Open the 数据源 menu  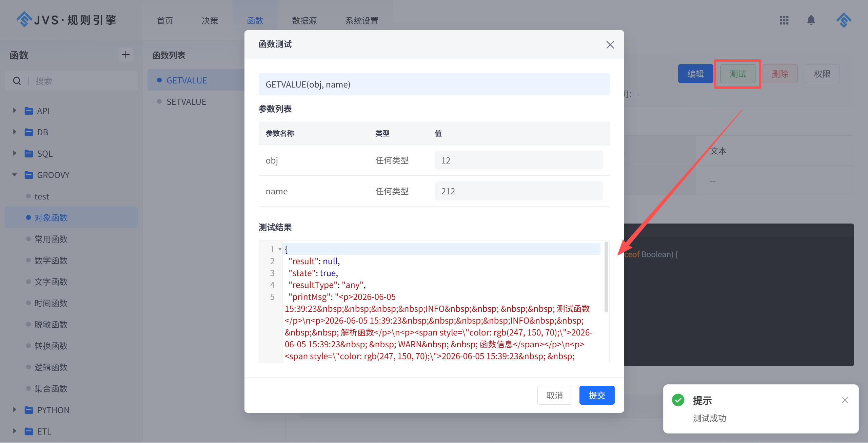(x=304, y=21)
